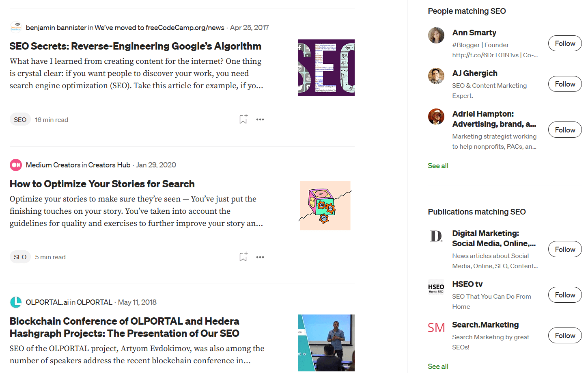
Task: Click AJ Ghergich's profile photo
Action: tap(436, 76)
